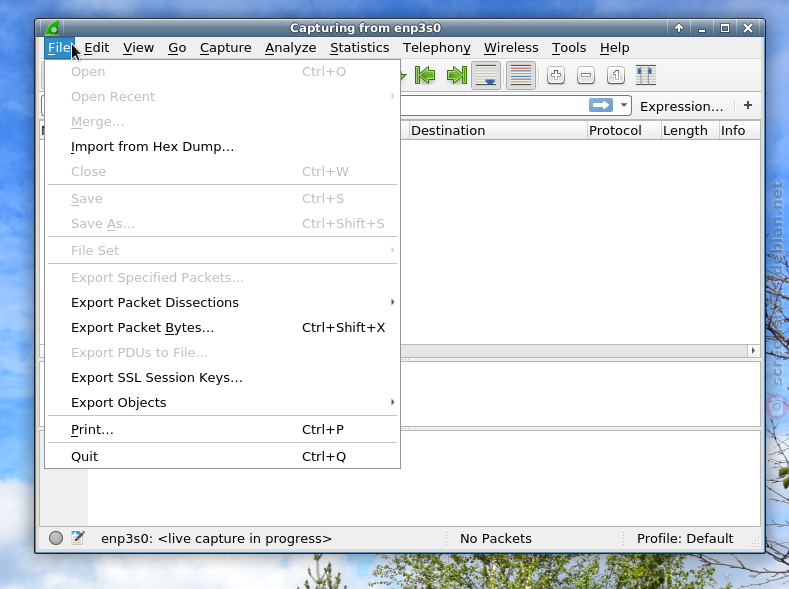Open the filter Expression… dialog

coord(681,107)
